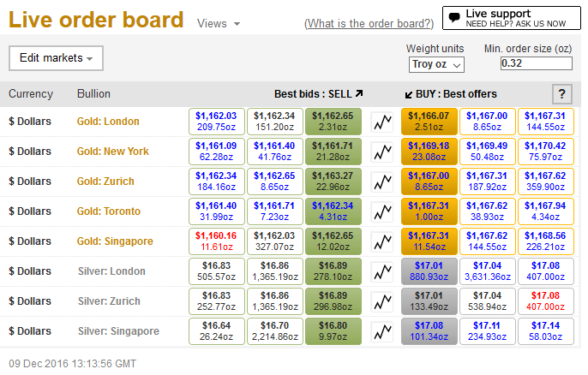The width and height of the screenshot is (588, 375).
Task: Open the Gold: London price chart icon
Action: pyautogui.click(x=382, y=122)
